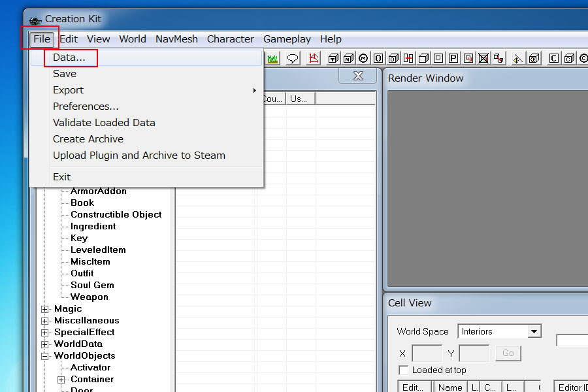Click the red linked-boxes toolbar icon

[x=498, y=59]
